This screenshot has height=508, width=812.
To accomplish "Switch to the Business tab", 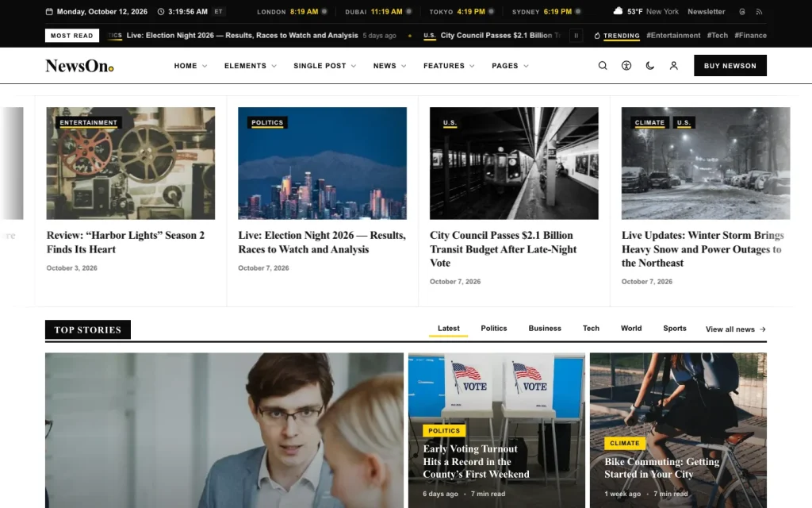I will [x=545, y=329].
